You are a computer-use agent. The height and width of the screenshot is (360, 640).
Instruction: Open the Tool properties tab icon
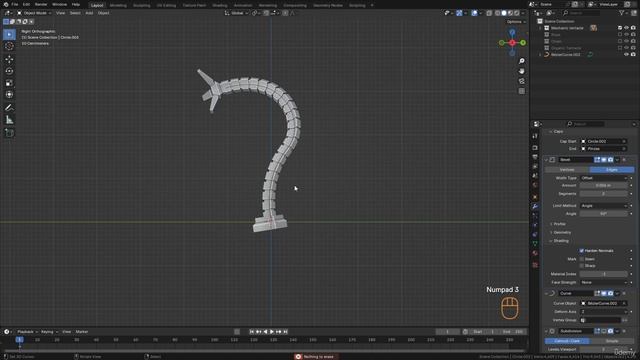[535, 136]
